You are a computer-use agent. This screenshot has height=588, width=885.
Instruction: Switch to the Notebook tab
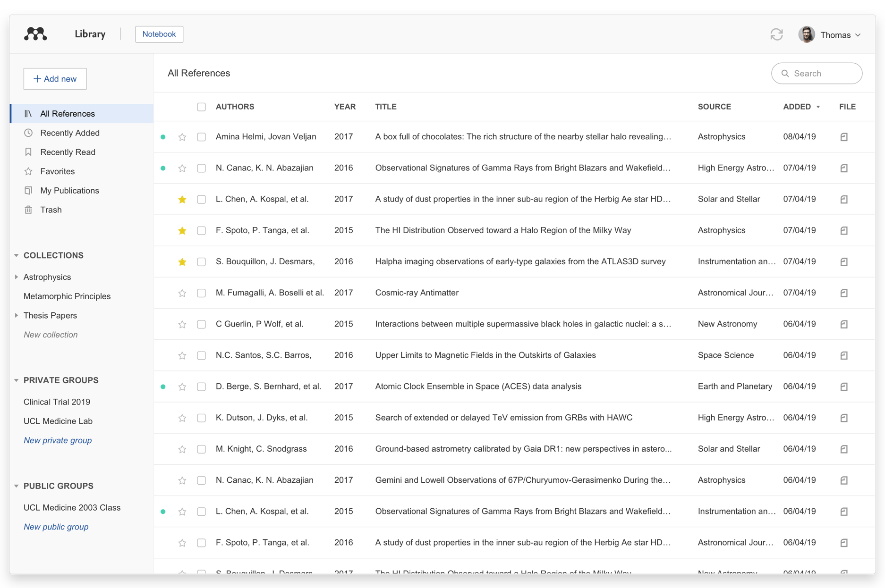(159, 34)
